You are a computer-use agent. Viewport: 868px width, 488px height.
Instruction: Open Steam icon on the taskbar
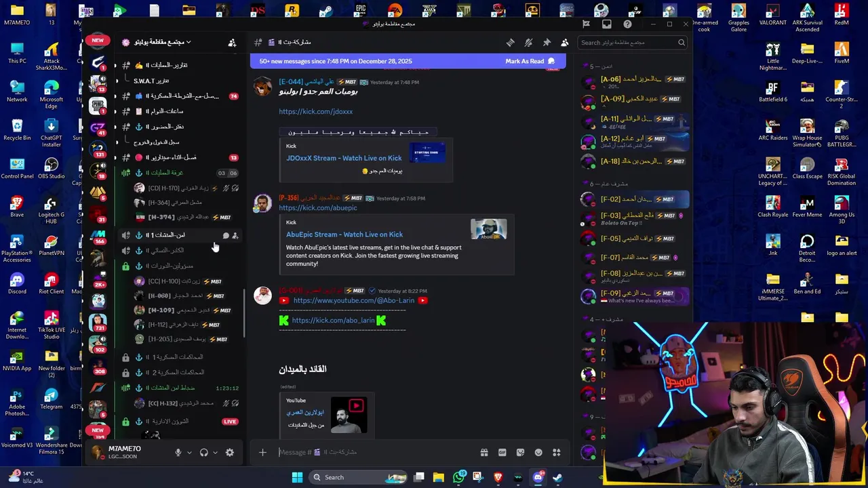point(557,477)
